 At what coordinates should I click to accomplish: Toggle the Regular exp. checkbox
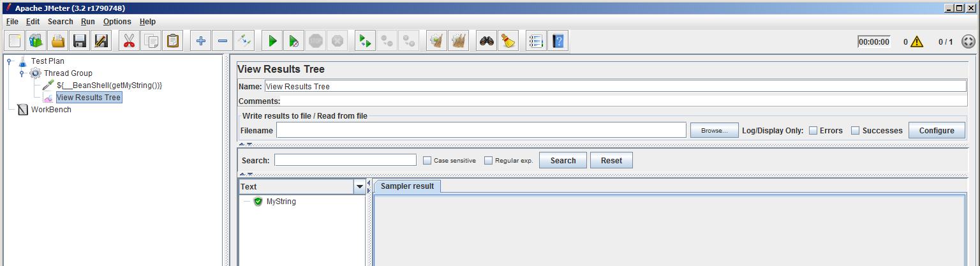click(x=489, y=160)
